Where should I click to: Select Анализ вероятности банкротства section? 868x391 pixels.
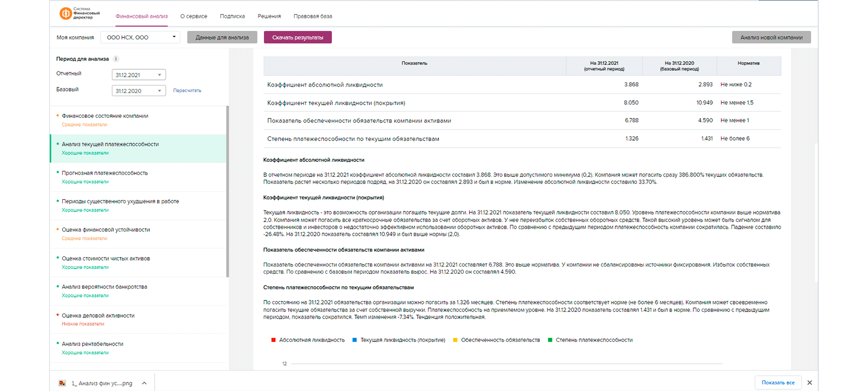(x=104, y=287)
